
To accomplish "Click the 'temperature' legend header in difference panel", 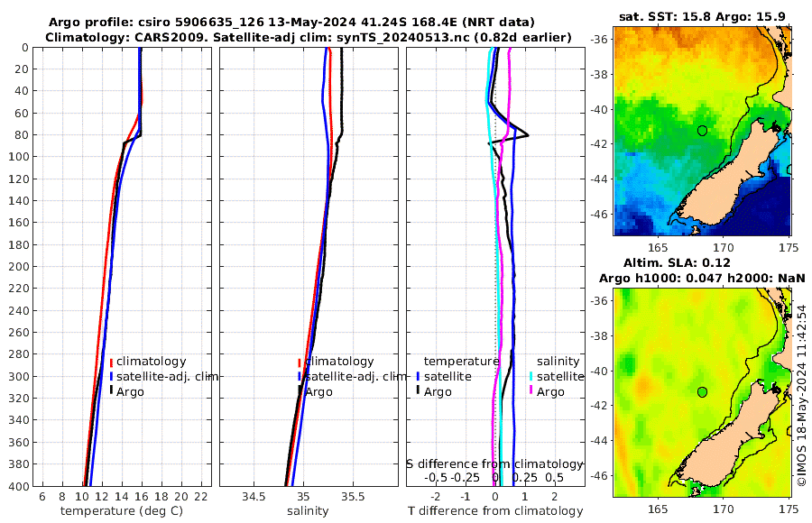I will (461, 362).
